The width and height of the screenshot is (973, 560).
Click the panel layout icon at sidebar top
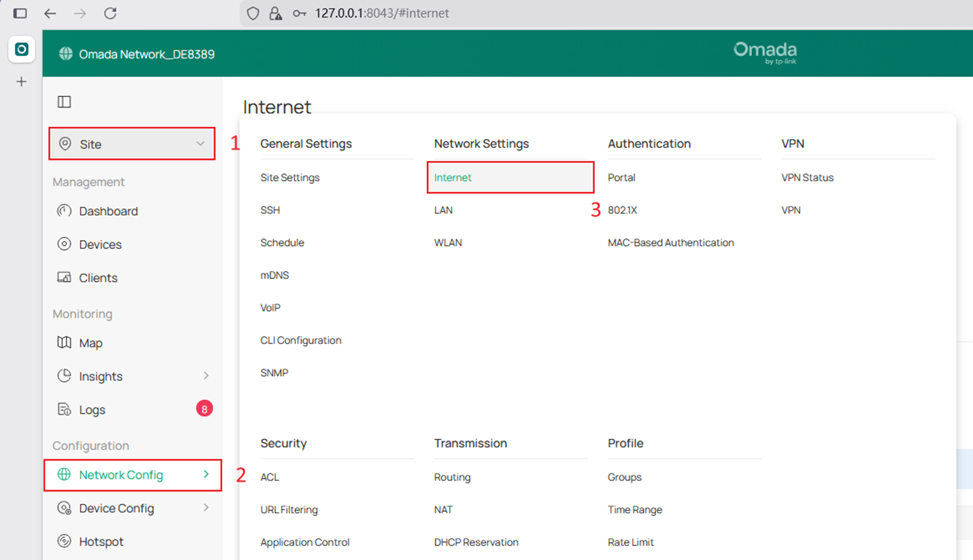[64, 102]
